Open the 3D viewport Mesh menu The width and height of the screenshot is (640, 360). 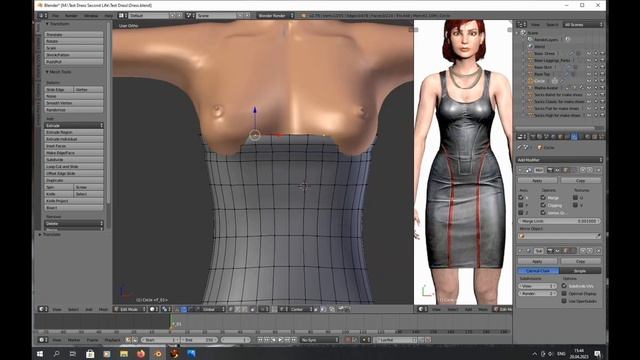tap(103, 309)
